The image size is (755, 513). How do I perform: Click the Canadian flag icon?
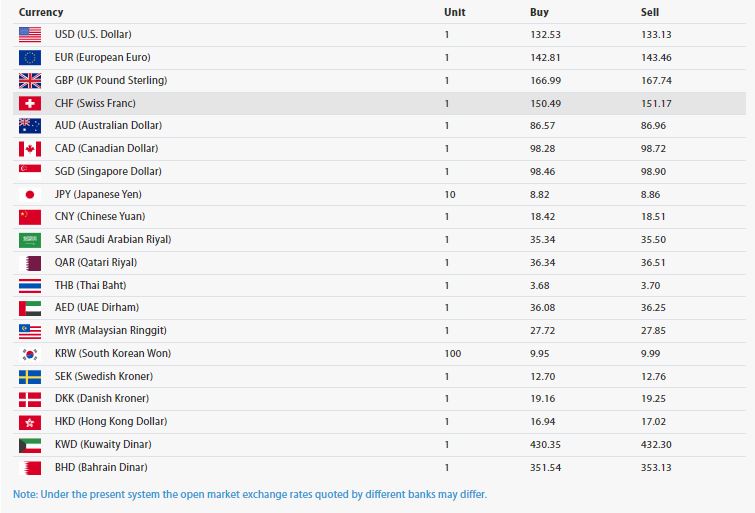click(x=30, y=149)
